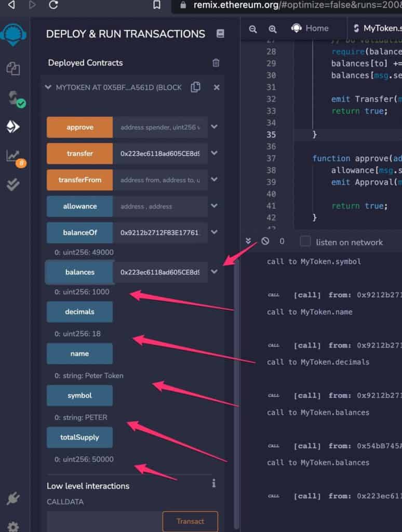The height and width of the screenshot is (532, 402).
Task: Clear the terminal console
Action: pyautogui.click(x=265, y=241)
